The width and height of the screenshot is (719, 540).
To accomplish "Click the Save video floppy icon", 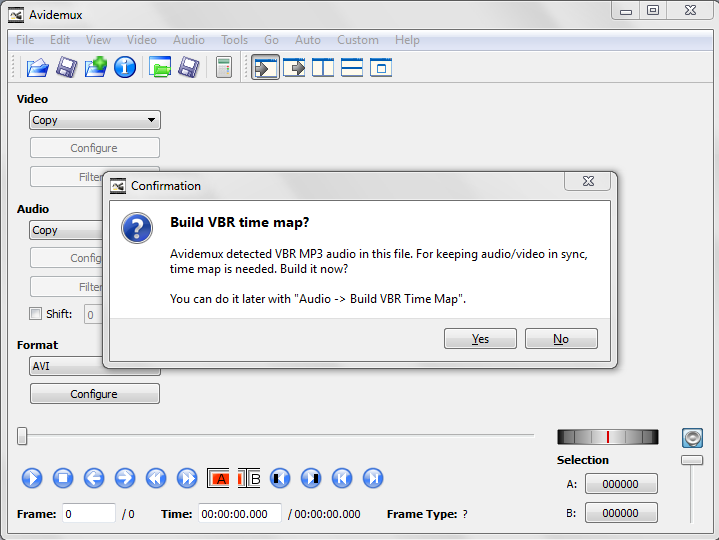I will (x=67, y=68).
